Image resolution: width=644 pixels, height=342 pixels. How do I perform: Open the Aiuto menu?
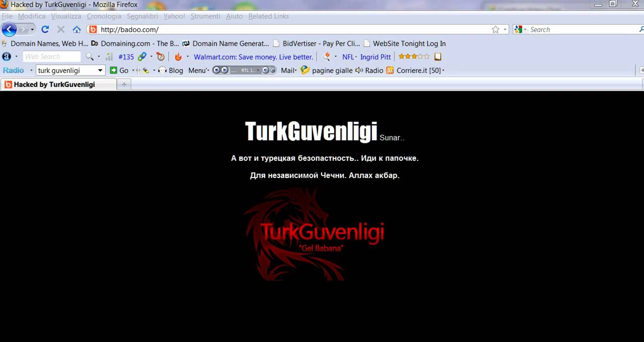[x=234, y=16]
